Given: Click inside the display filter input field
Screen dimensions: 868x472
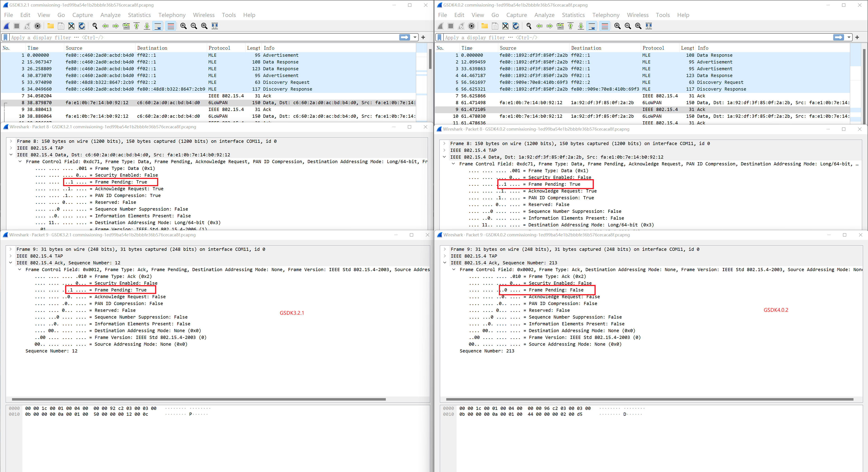Looking at the screenshot, I should tap(202, 38).
